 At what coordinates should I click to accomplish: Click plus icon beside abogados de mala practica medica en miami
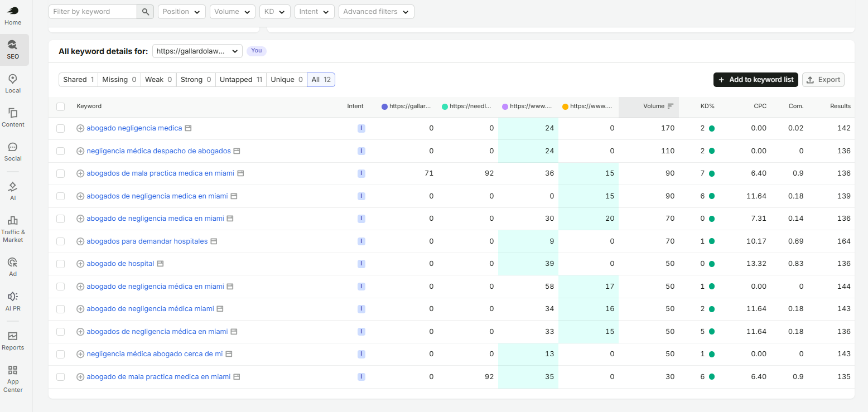[x=80, y=173]
